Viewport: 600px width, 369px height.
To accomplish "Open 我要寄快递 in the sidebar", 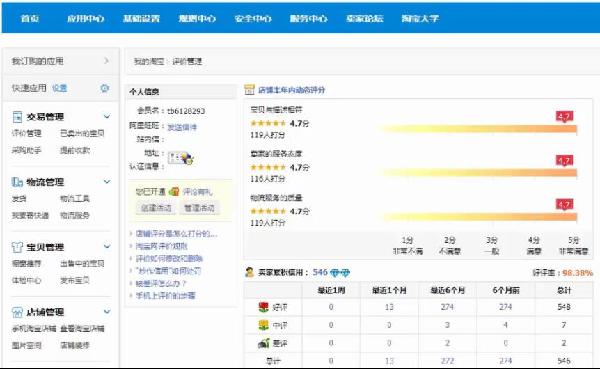I will (30, 215).
